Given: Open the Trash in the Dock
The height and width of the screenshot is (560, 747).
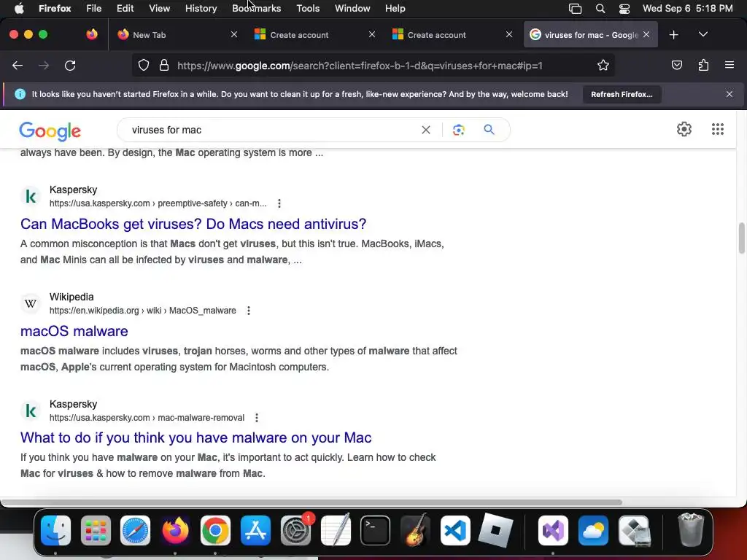Looking at the screenshot, I should tap(690, 529).
